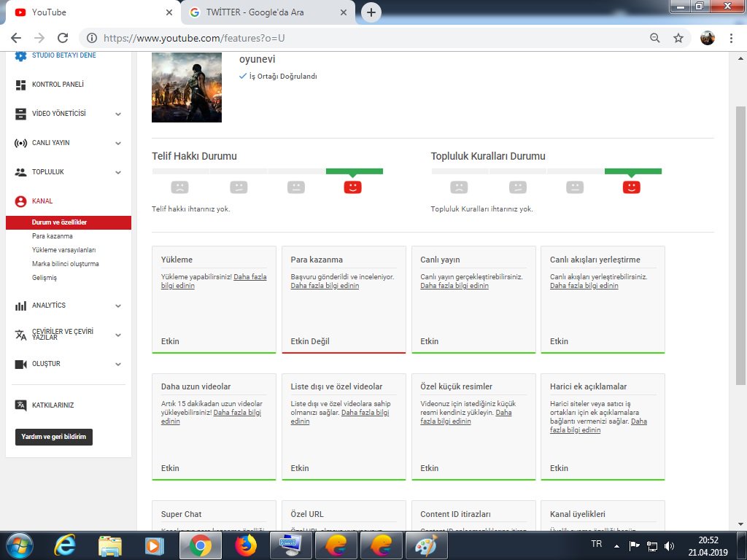Close the TWİTTER Google search tab
The image size is (747, 560).
pyautogui.click(x=344, y=12)
